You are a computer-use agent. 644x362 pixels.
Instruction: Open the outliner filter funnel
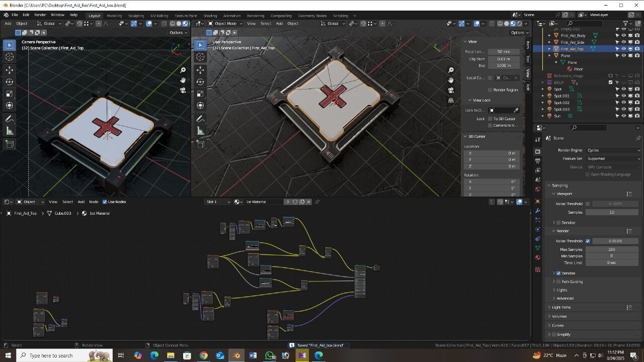(626, 24)
